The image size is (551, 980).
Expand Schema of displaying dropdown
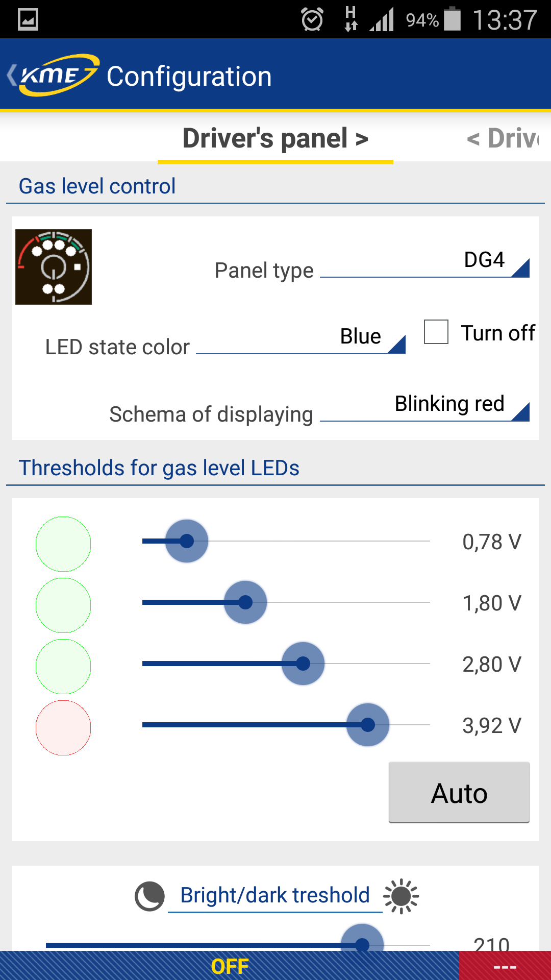coord(424,406)
